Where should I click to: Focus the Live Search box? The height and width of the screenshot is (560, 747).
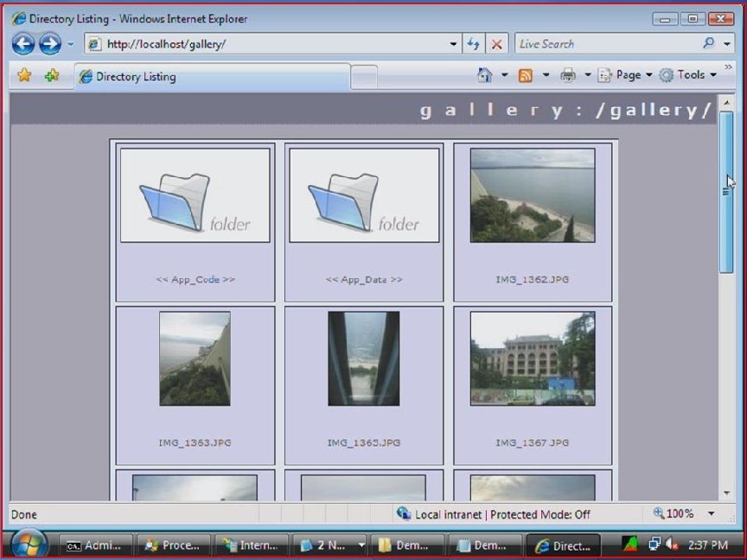608,44
